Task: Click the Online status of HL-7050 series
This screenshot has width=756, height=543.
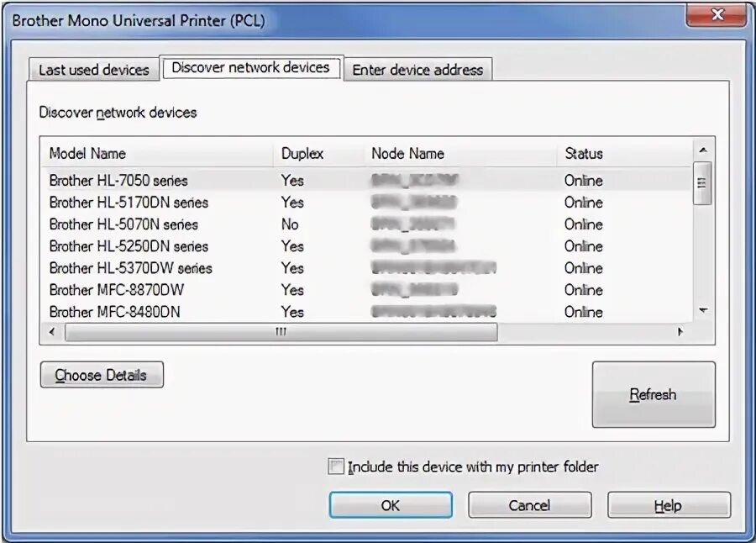Action: coord(584,180)
